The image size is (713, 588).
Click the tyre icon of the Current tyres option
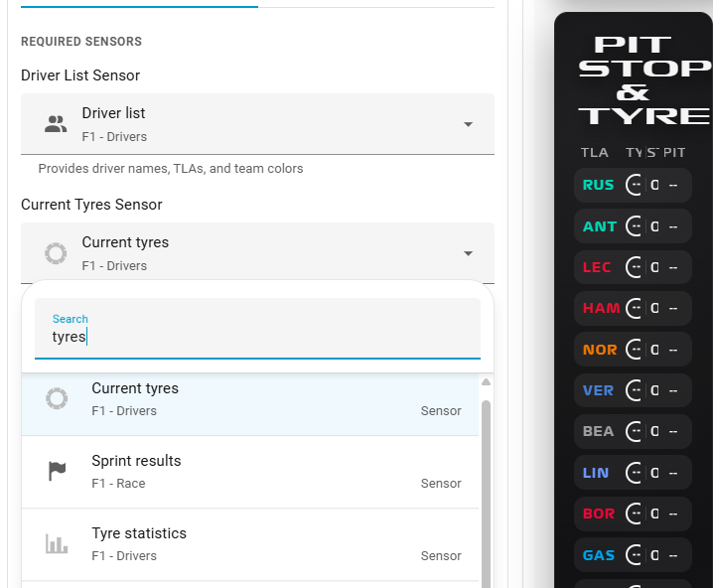(57, 398)
